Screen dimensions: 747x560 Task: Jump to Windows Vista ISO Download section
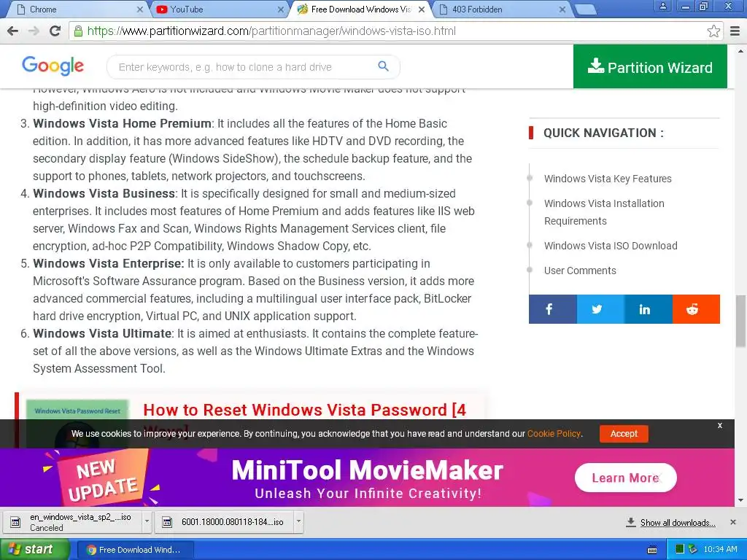pyautogui.click(x=611, y=246)
